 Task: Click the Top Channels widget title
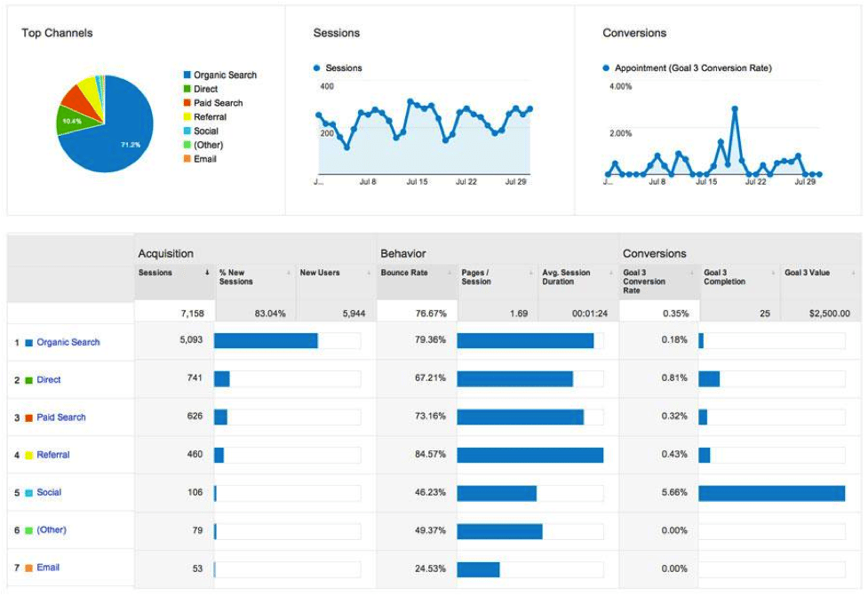(x=57, y=33)
